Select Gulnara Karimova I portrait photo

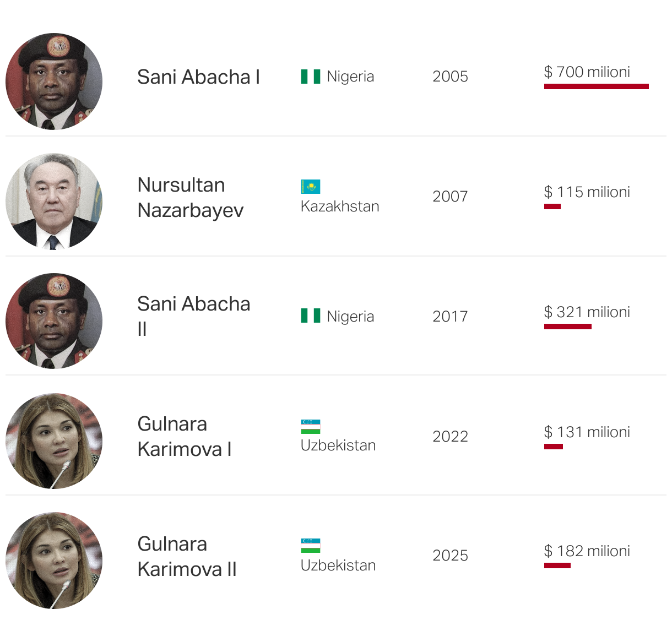[x=54, y=441]
